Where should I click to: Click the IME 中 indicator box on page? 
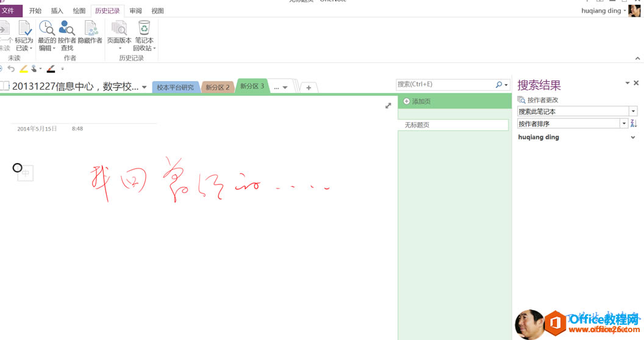coord(26,173)
